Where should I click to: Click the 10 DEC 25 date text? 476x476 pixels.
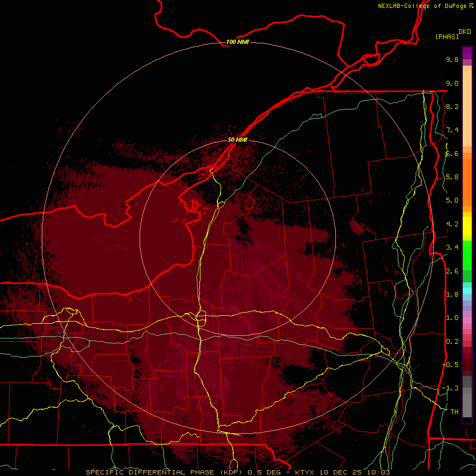point(342,472)
